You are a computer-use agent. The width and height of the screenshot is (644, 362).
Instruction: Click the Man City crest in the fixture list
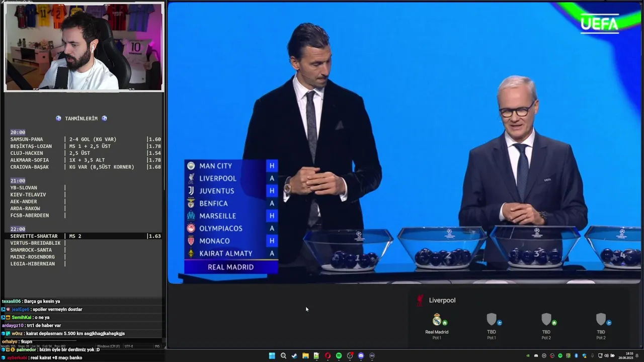191,166
